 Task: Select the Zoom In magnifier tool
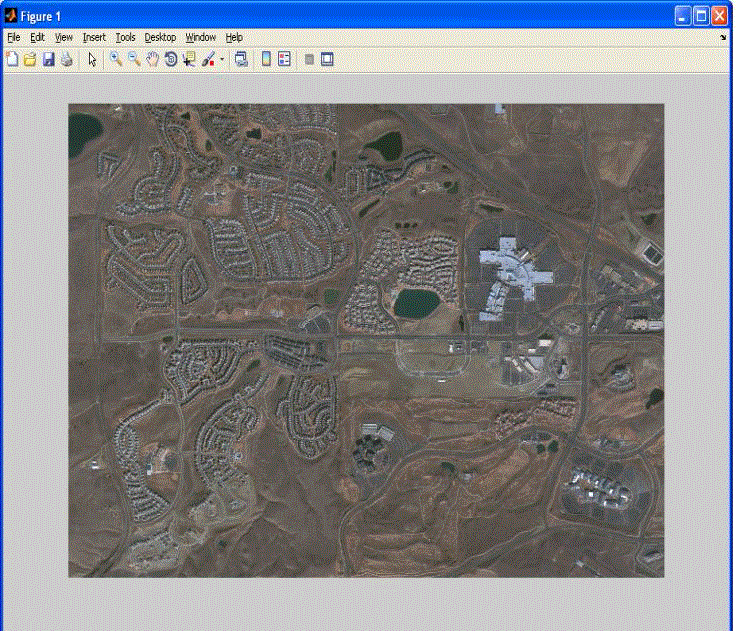pos(116,59)
